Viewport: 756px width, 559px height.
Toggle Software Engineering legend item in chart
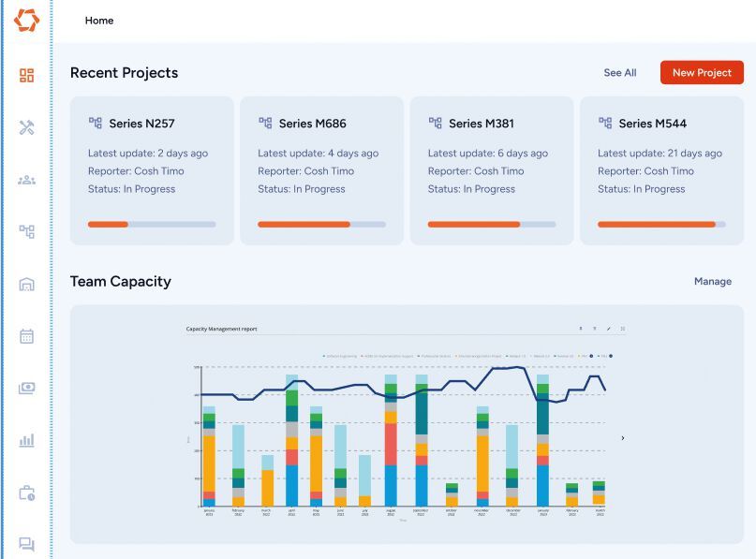340,356
